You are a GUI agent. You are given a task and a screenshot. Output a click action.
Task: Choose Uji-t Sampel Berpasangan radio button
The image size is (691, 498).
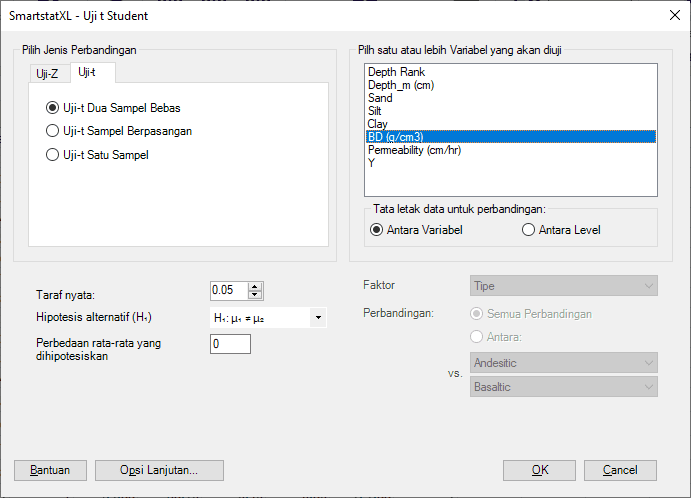(52, 131)
